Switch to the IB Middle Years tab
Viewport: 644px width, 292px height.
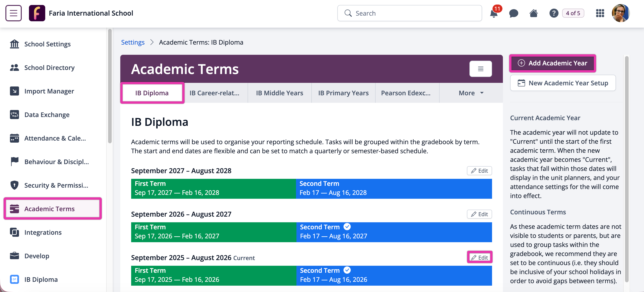point(279,93)
